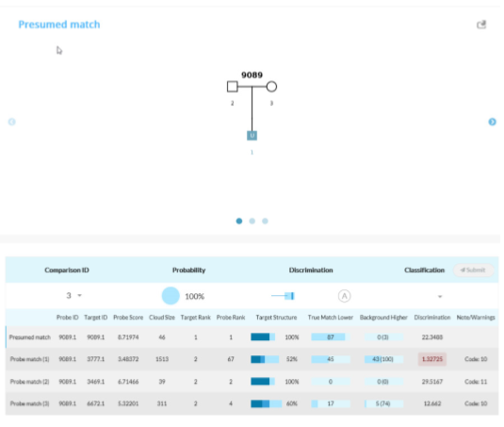This screenshot has height=427, width=504.
Task: Click Target ID 6672.1 cell
Action: click(96, 403)
